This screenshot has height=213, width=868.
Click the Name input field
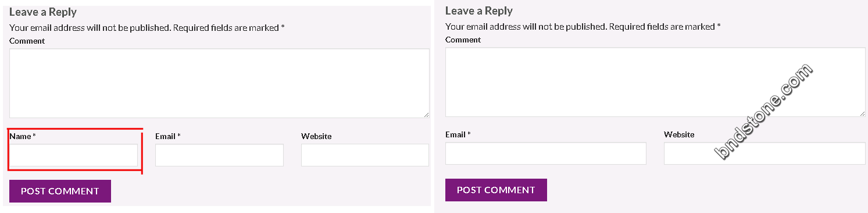coord(74,155)
